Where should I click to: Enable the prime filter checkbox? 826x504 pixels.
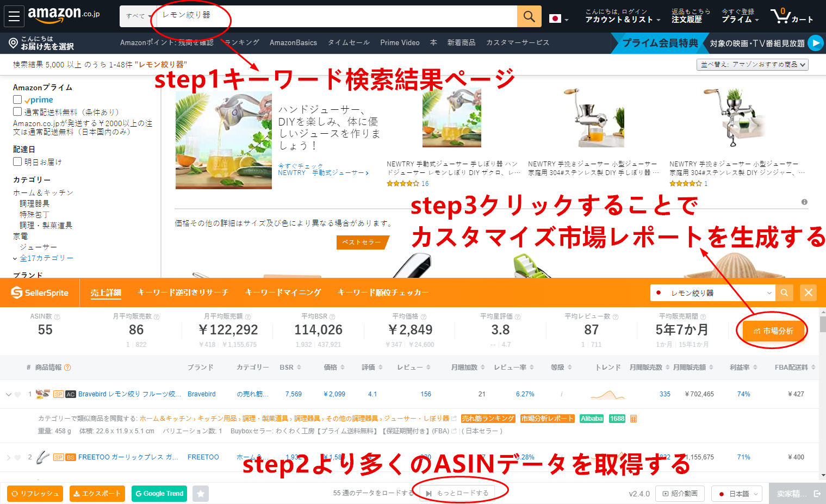pyautogui.click(x=17, y=100)
